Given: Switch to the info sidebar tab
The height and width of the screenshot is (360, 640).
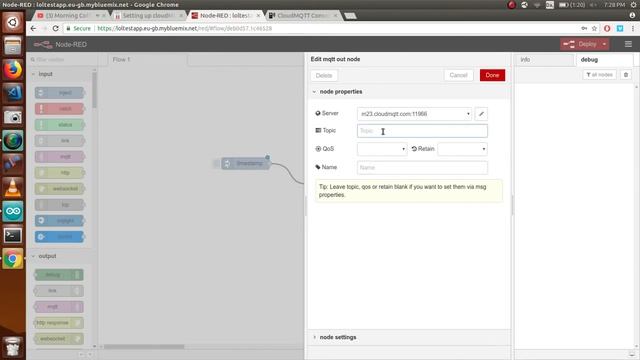Looking at the screenshot, I should (x=544, y=60).
